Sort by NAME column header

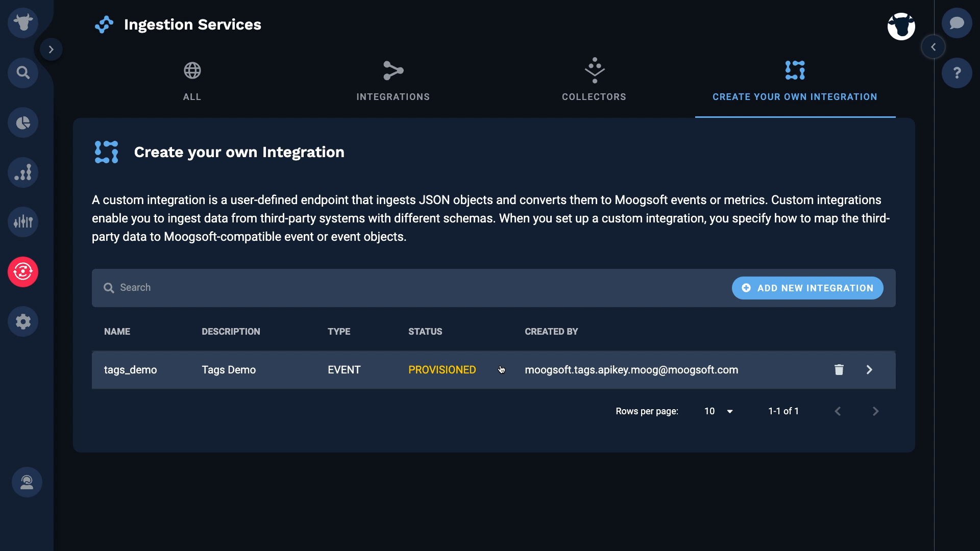tap(117, 332)
